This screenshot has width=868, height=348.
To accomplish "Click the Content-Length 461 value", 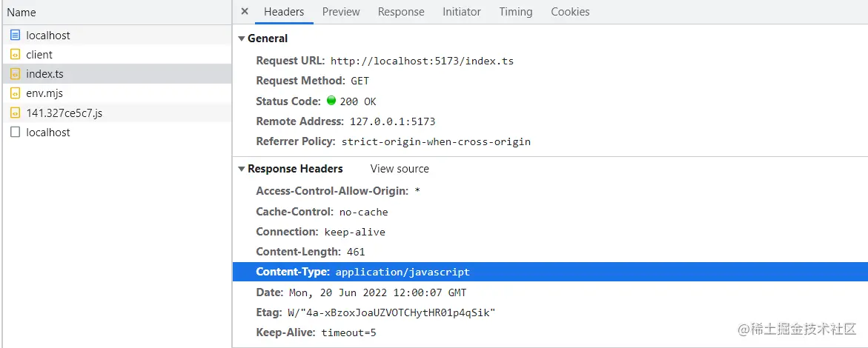I will (356, 252).
